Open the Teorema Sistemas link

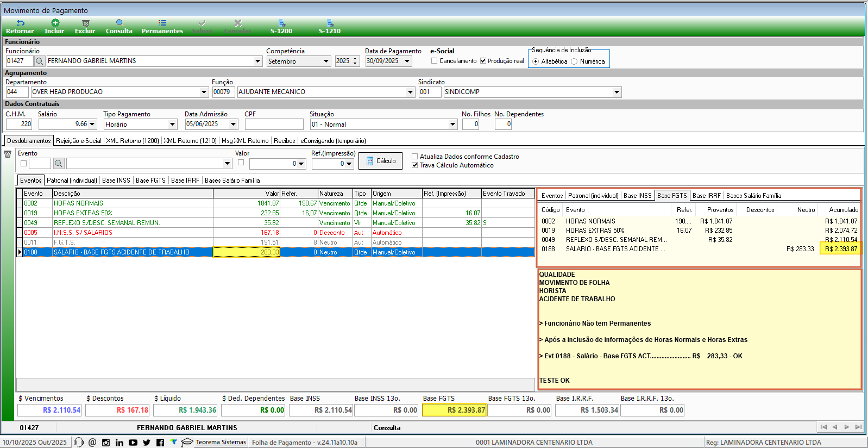pos(221,442)
